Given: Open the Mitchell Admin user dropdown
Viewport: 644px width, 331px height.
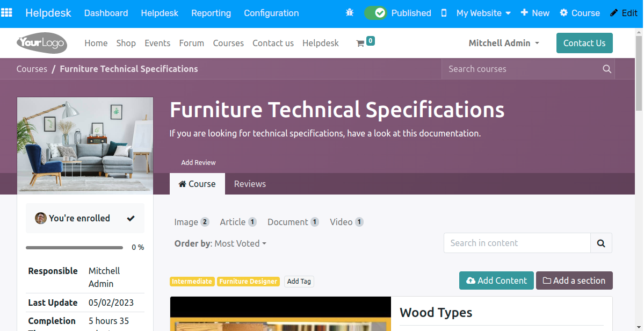Looking at the screenshot, I should [504, 43].
